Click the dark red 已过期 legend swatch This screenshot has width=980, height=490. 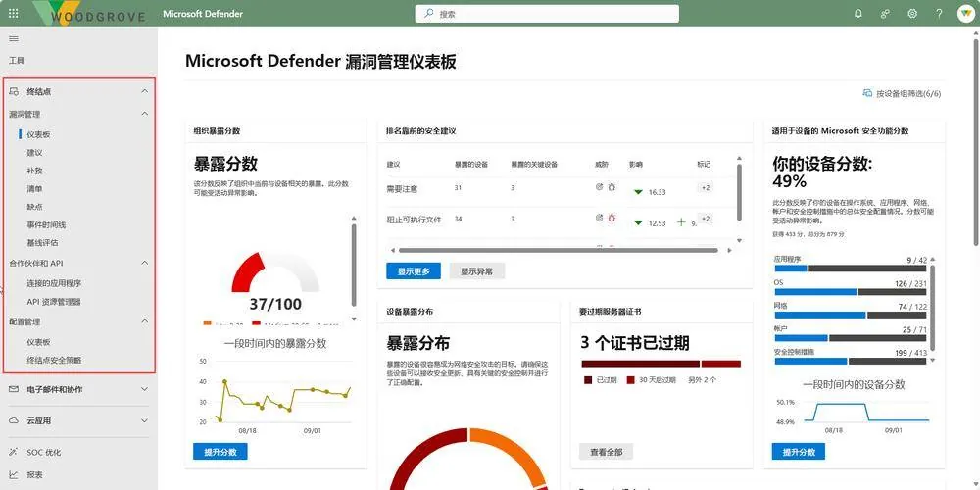587,379
